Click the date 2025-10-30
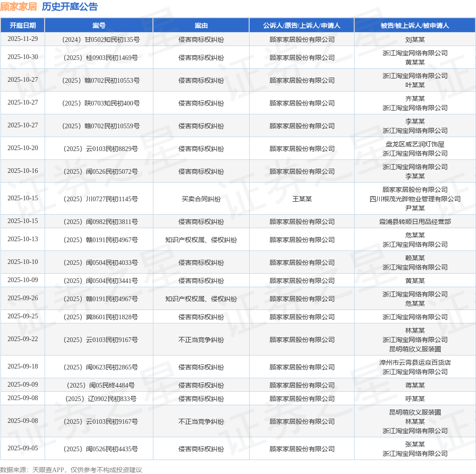The width and height of the screenshot is (476, 474). coord(23,57)
